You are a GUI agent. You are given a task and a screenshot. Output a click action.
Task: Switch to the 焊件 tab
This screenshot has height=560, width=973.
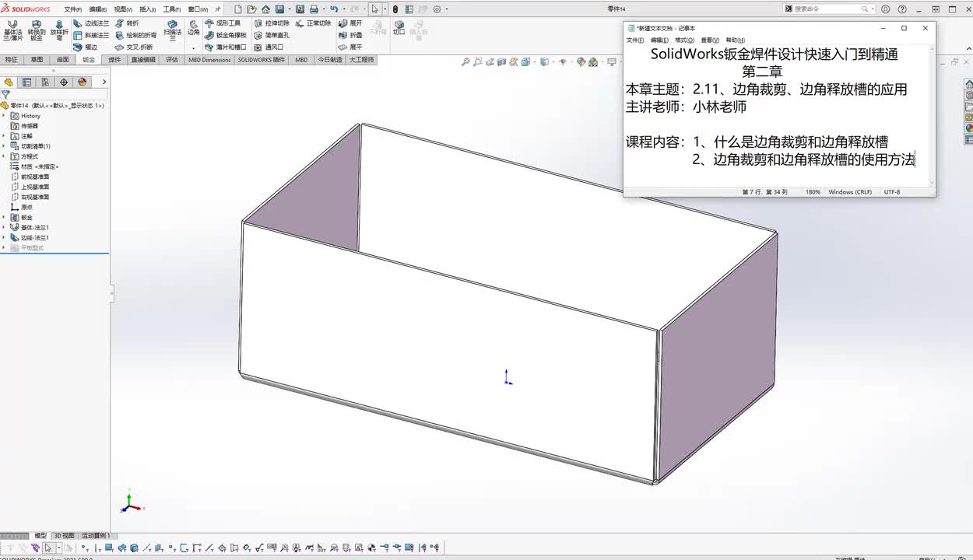tap(114, 60)
